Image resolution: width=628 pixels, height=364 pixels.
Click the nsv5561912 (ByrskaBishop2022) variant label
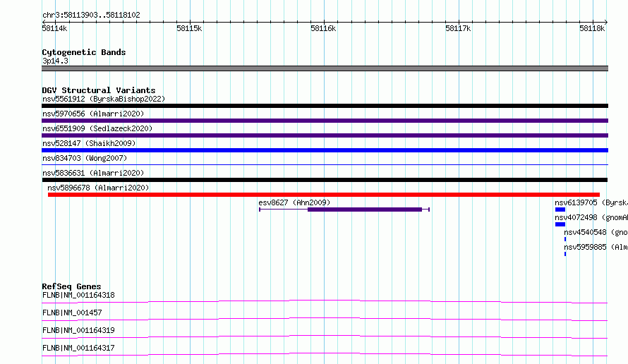(104, 99)
